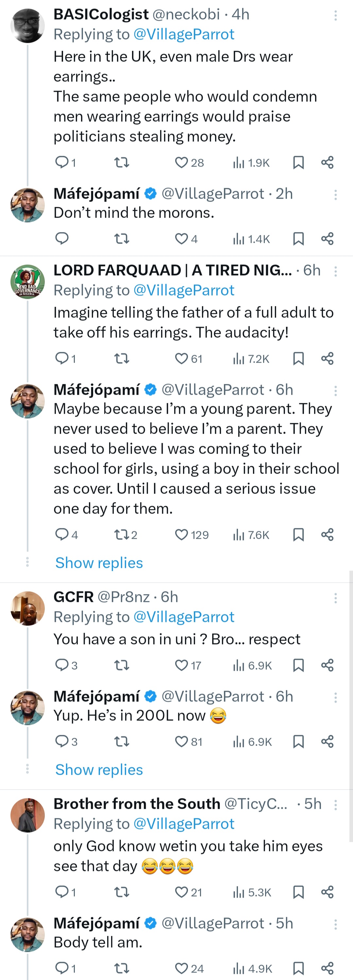
Task: Open more options on BASICologist's tweet
Action: [x=335, y=15]
